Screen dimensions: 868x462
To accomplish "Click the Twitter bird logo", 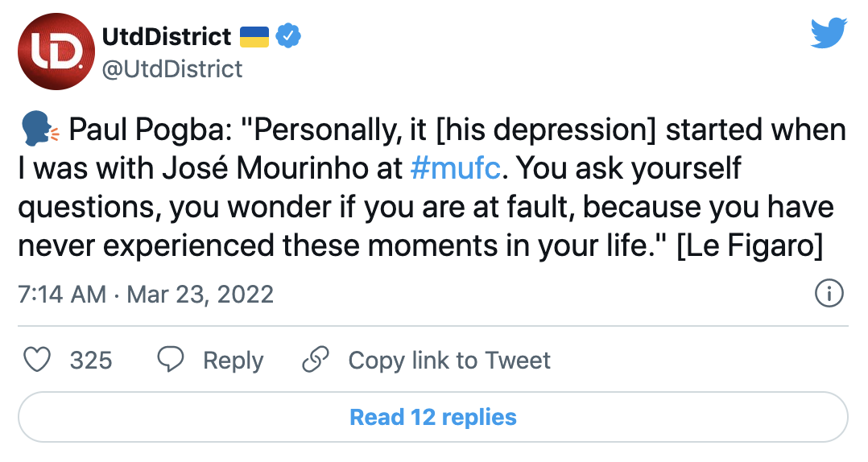I will tap(829, 33).
